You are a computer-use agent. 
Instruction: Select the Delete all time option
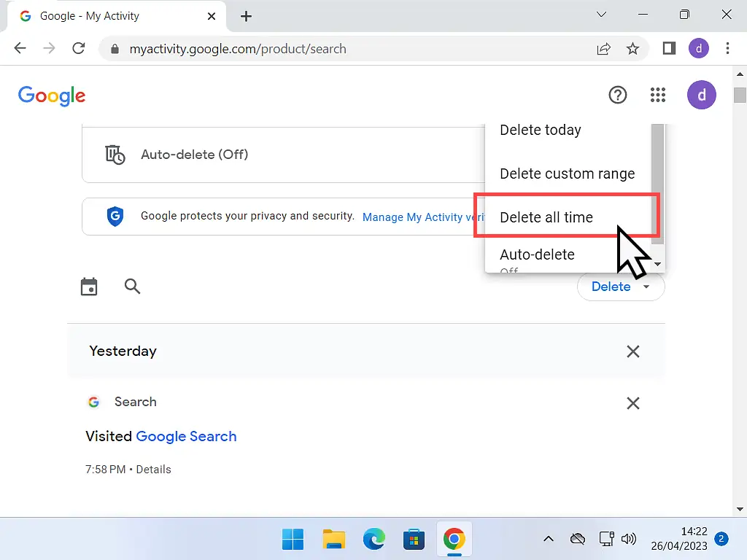tap(546, 217)
